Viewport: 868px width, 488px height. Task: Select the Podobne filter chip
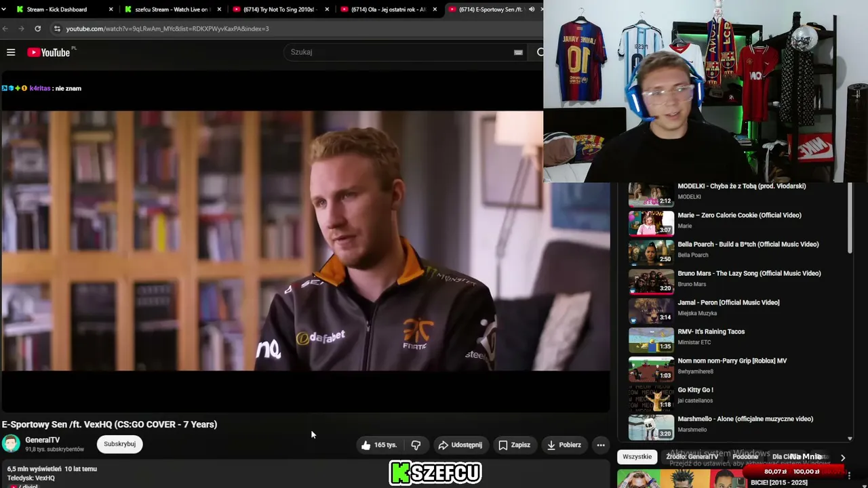(745, 457)
